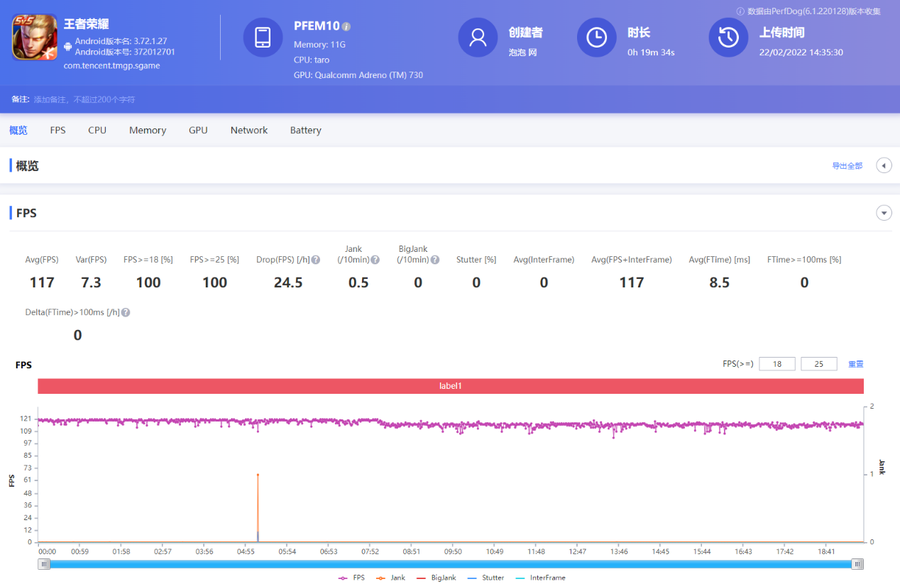Image resolution: width=900 pixels, height=584 pixels.
Task: Click the help icon next to Drop(FPS)
Action: [x=316, y=260]
